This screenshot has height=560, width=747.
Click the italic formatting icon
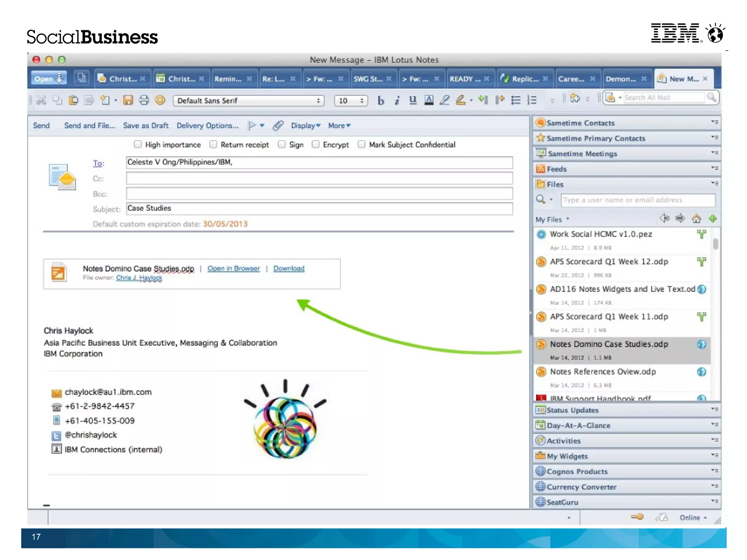pyautogui.click(x=397, y=100)
